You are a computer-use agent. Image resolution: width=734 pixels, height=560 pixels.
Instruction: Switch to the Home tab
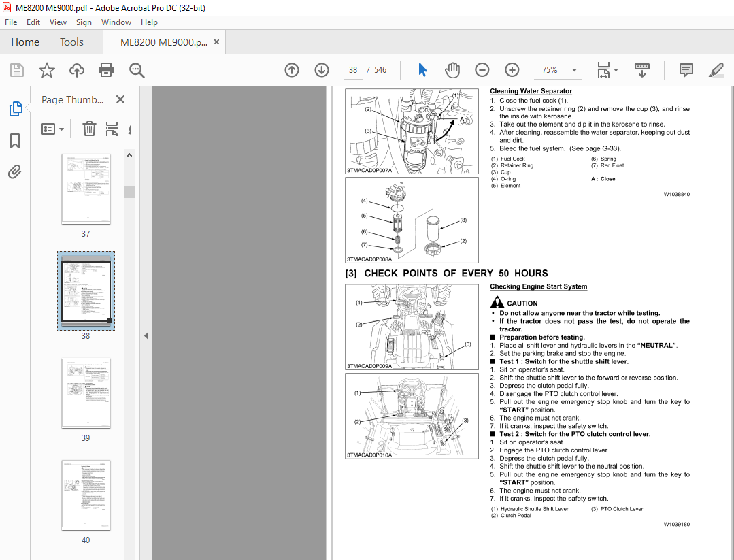25,42
